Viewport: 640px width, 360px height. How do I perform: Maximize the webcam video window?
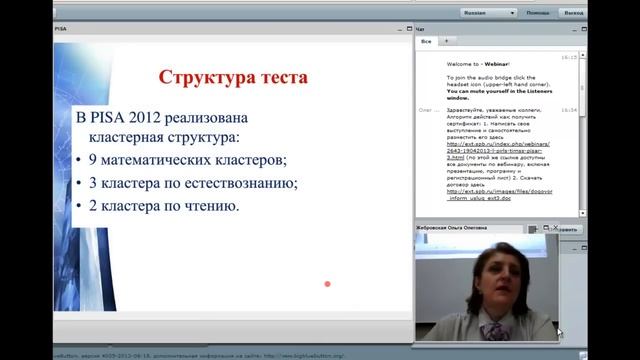pos(546,228)
